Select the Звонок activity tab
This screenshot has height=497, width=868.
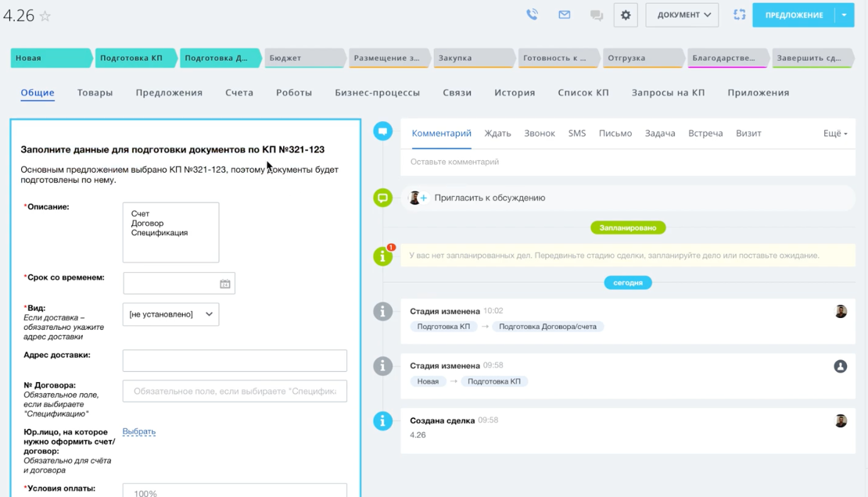pos(539,134)
